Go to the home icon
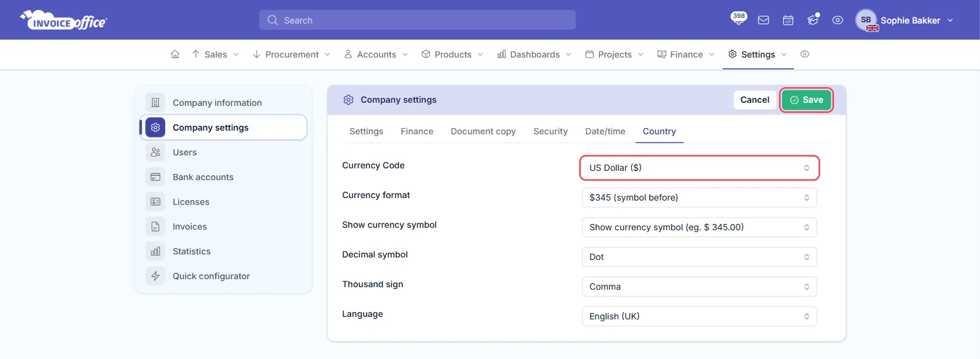 [x=175, y=54]
